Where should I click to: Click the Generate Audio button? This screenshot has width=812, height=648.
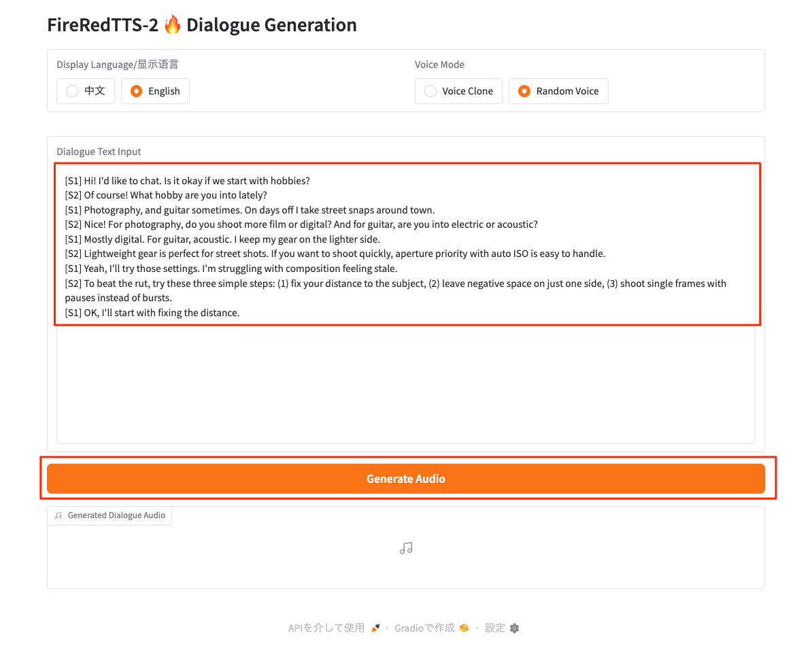tap(406, 479)
